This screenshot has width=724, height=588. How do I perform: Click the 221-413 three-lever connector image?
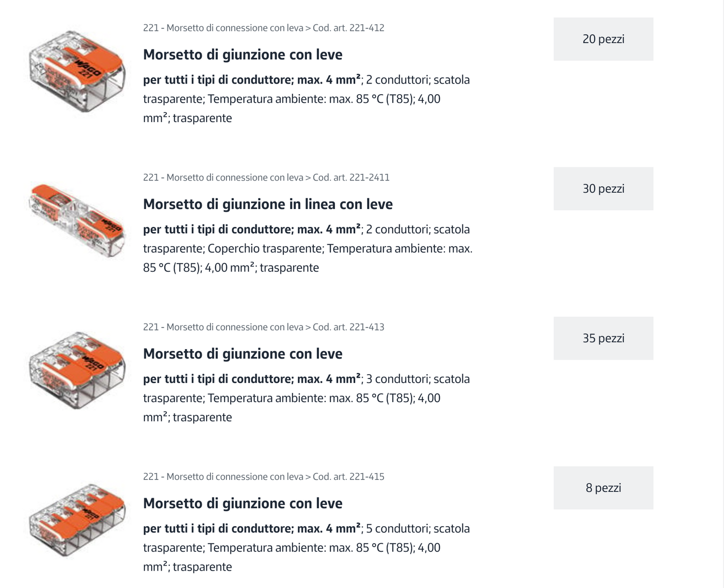[x=77, y=370]
